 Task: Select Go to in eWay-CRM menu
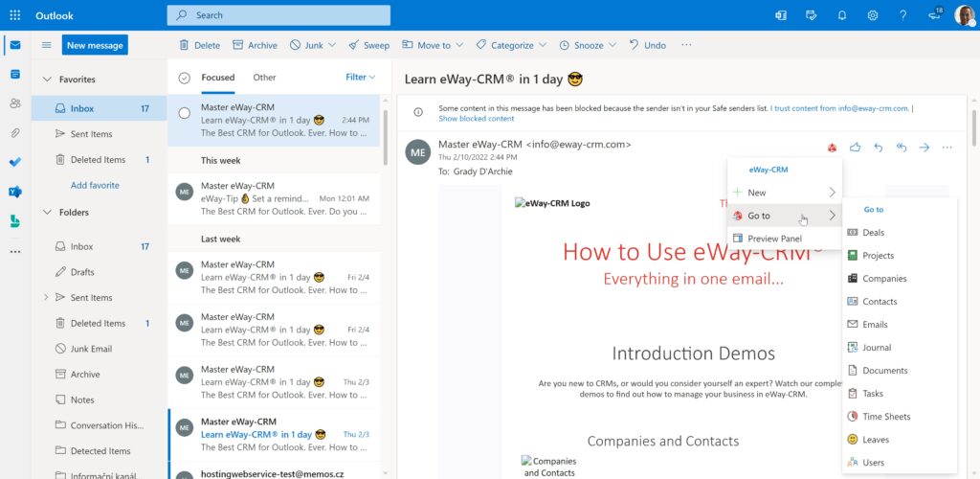pos(785,216)
